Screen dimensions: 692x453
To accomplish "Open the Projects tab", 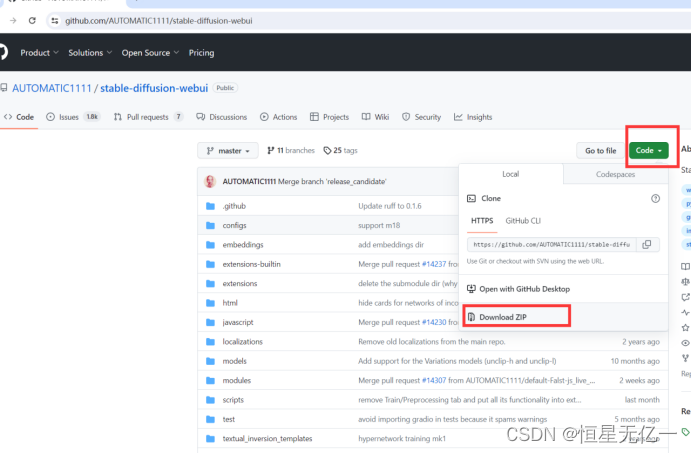I will point(330,117).
